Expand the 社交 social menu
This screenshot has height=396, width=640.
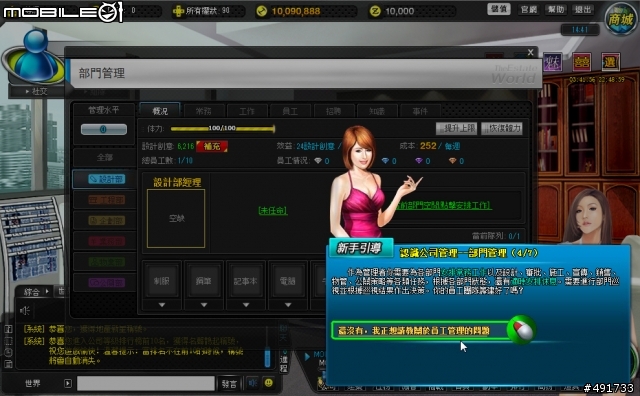tap(36, 91)
